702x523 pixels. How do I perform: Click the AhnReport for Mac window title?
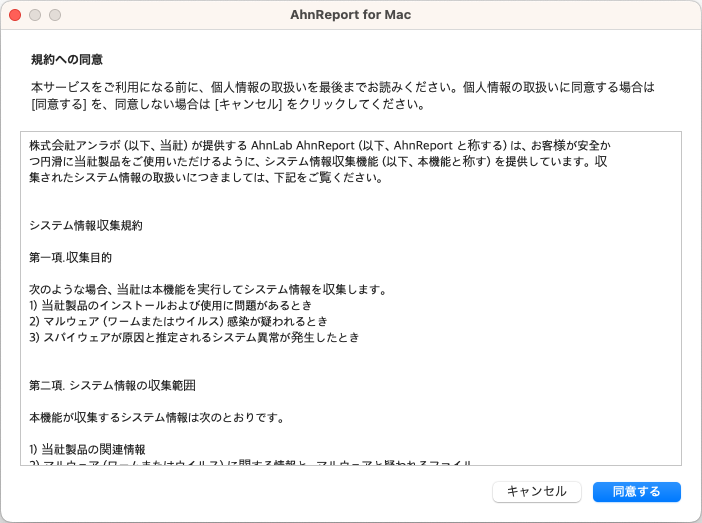351,15
